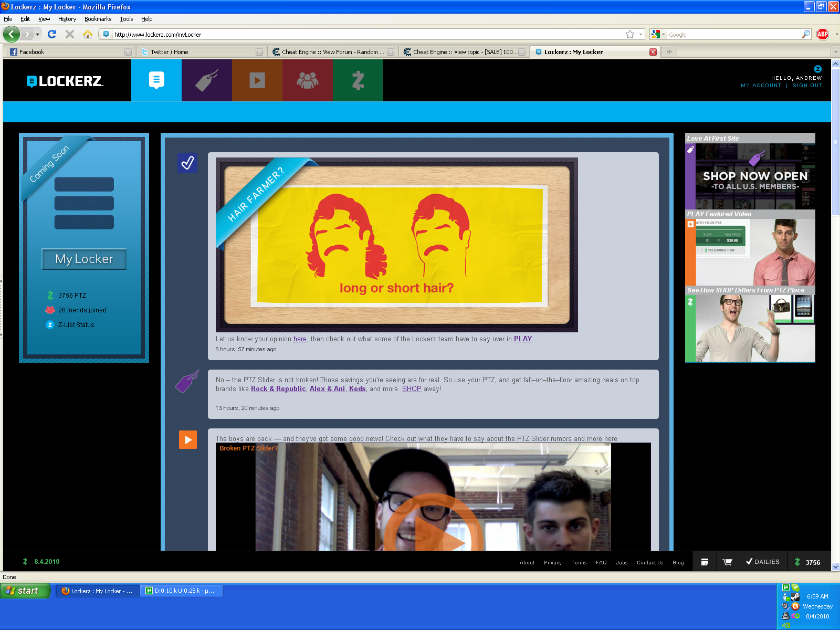
Task: Click the shopping cart icon in footer
Action: pyautogui.click(x=727, y=562)
